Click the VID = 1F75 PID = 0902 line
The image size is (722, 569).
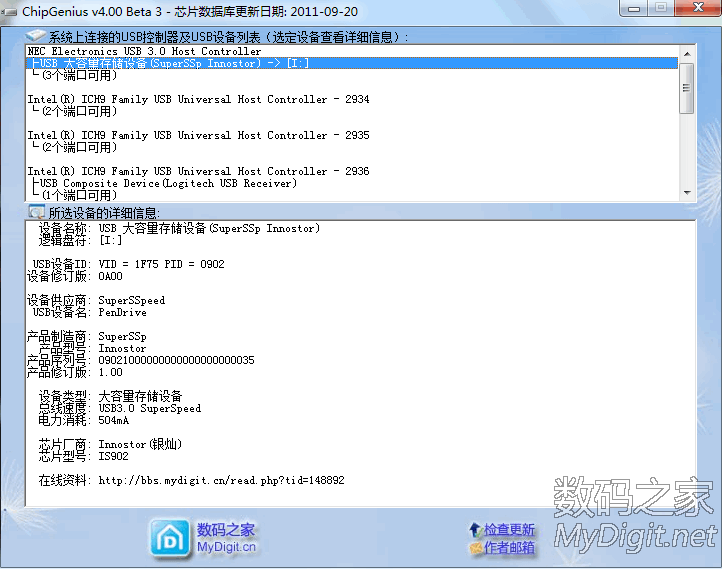(161, 264)
